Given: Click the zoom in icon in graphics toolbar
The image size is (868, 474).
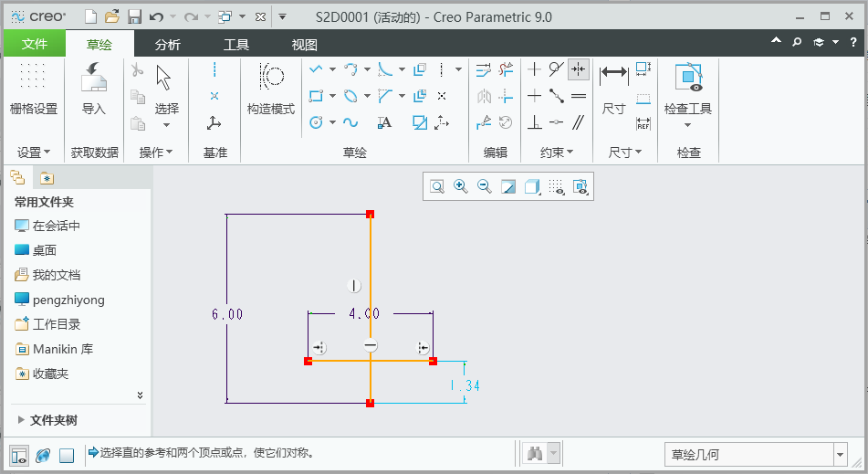Looking at the screenshot, I should [x=461, y=186].
